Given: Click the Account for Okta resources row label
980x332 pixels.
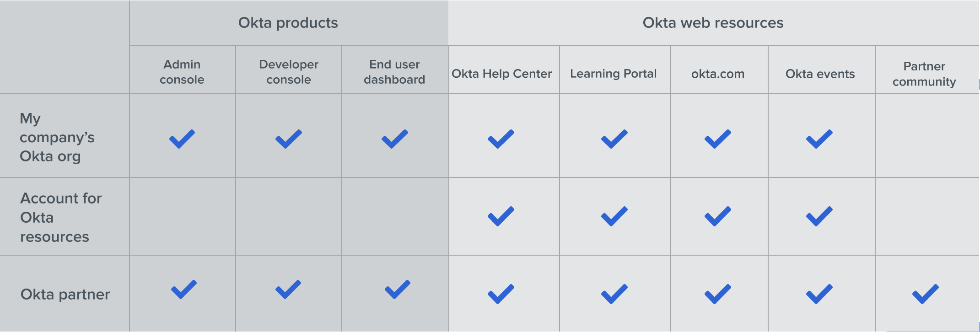Looking at the screenshot, I should pos(61,217).
